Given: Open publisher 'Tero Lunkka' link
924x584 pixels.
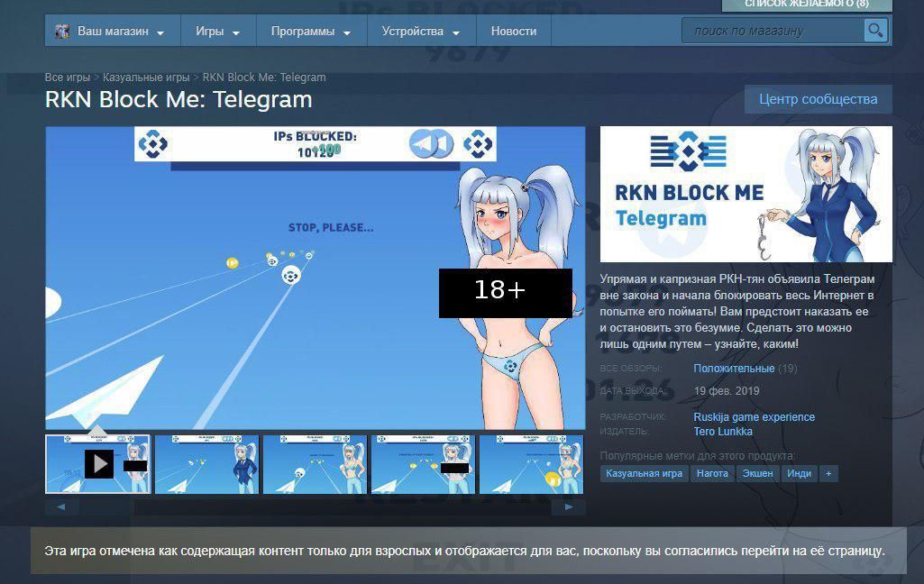Looking at the screenshot, I should tap(722, 432).
